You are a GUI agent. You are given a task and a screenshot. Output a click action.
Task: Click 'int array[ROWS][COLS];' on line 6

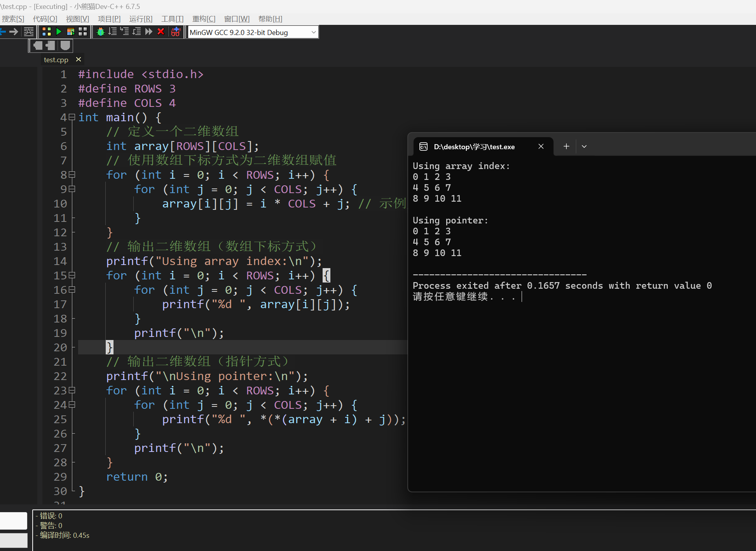coord(183,146)
